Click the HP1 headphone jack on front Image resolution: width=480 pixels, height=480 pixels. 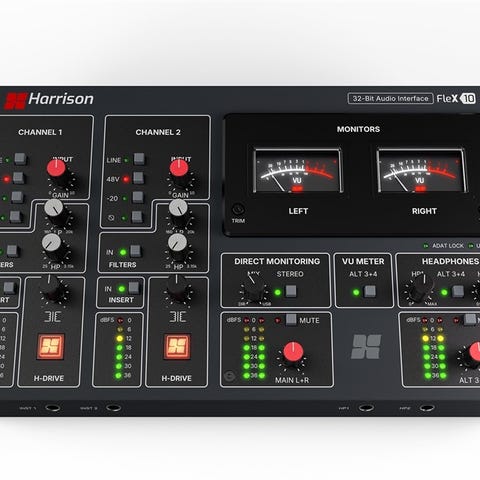pyautogui.click(x=366, y=408)
